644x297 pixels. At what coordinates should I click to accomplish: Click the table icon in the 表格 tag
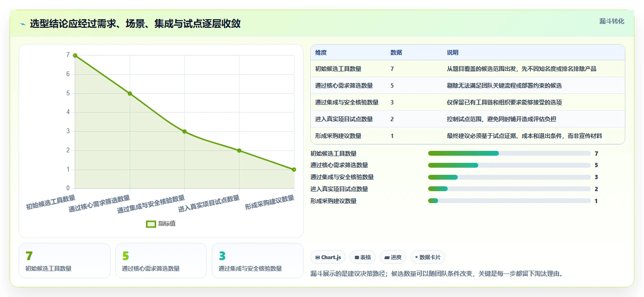pos(357,257)
